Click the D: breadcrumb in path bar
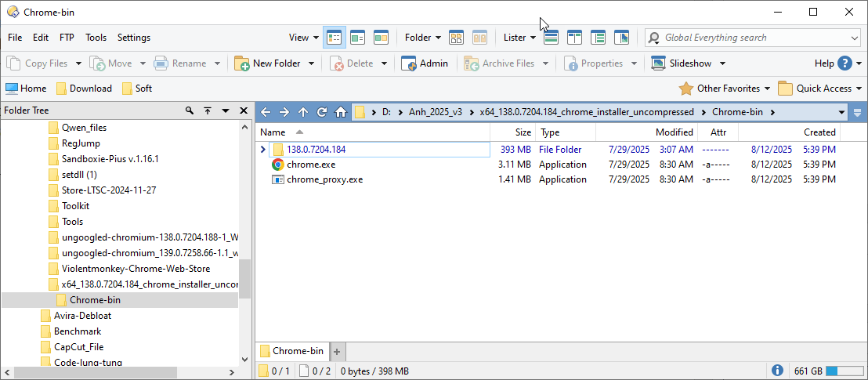The image size is (868, 380). tap(386, 112)
